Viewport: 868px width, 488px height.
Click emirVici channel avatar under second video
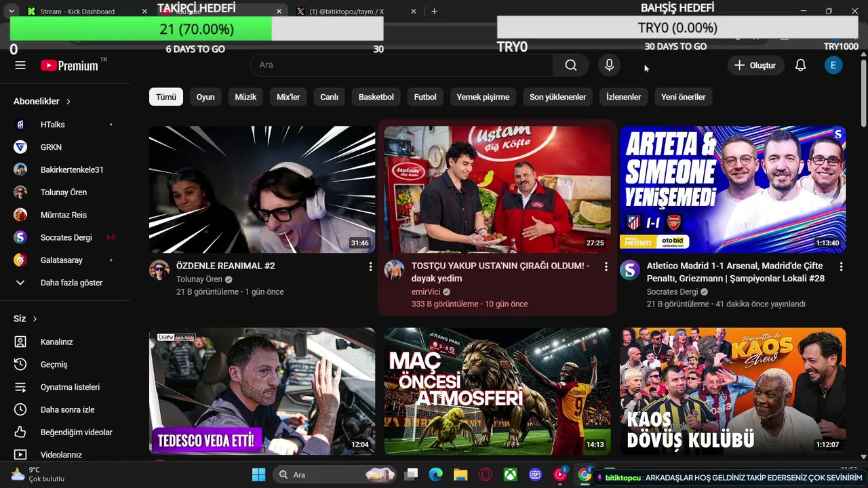(394, 270)
